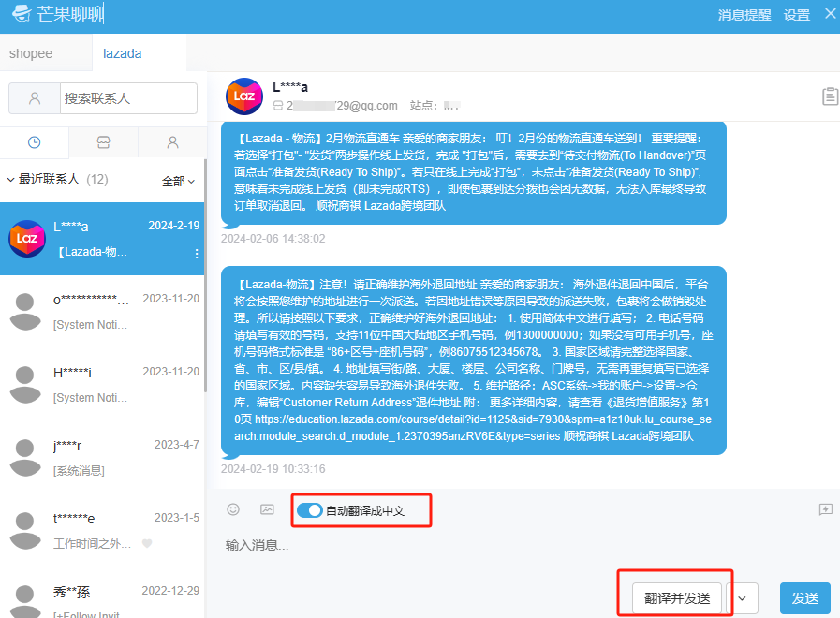Switch to the shop list icon tab

click(x=103, y=142)
